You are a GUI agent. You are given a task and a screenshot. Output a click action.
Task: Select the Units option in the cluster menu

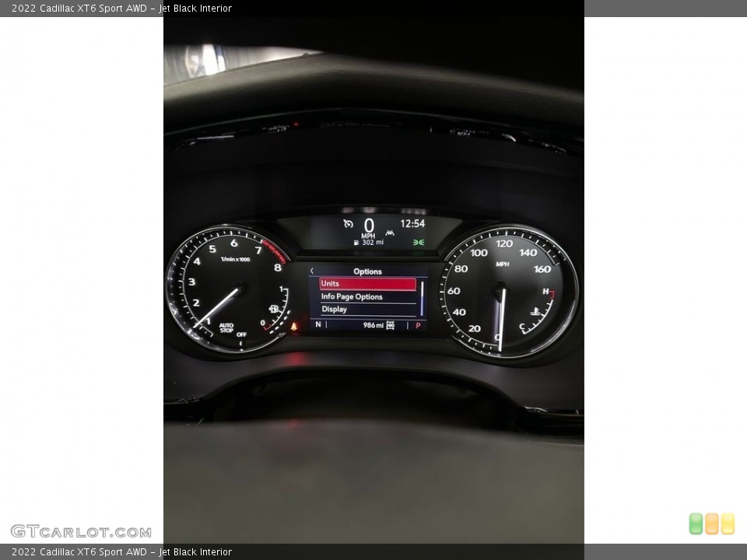coord(368,284)
